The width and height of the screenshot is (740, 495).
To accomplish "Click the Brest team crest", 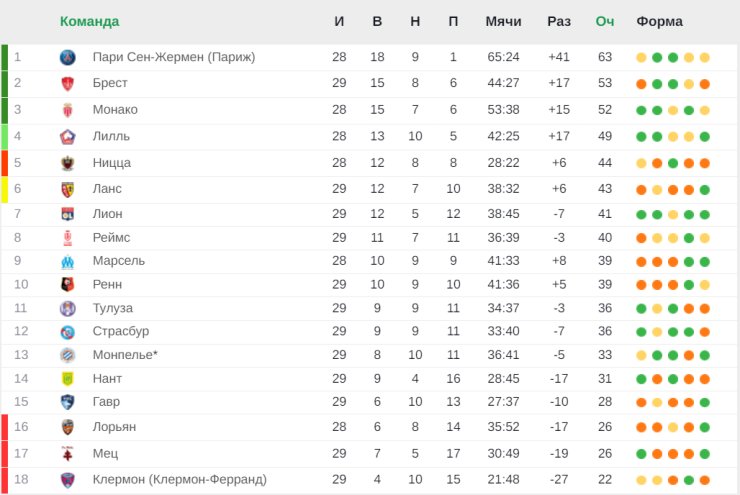I will [x=67, y=84].
